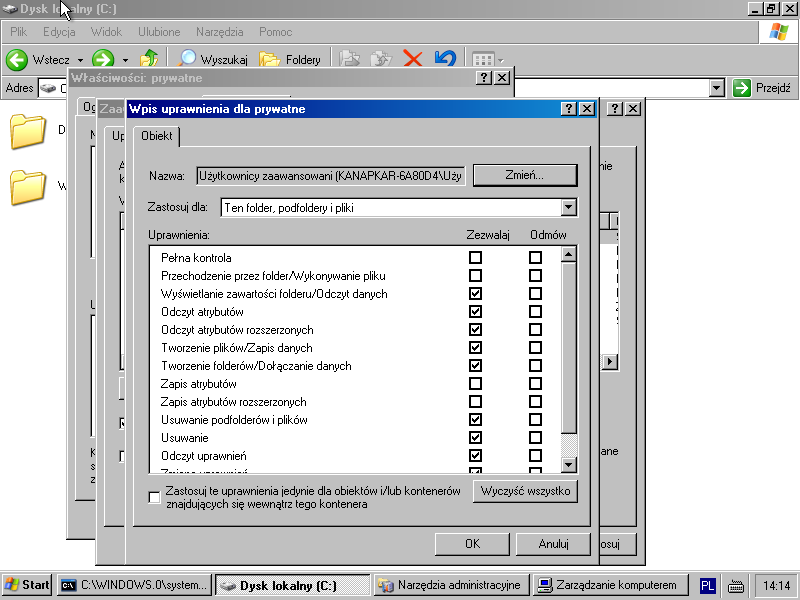The height and width of the screenshot is (600, 800).
Task: Open the address bar dropdown arrow
Action: (x=716, y=88)
